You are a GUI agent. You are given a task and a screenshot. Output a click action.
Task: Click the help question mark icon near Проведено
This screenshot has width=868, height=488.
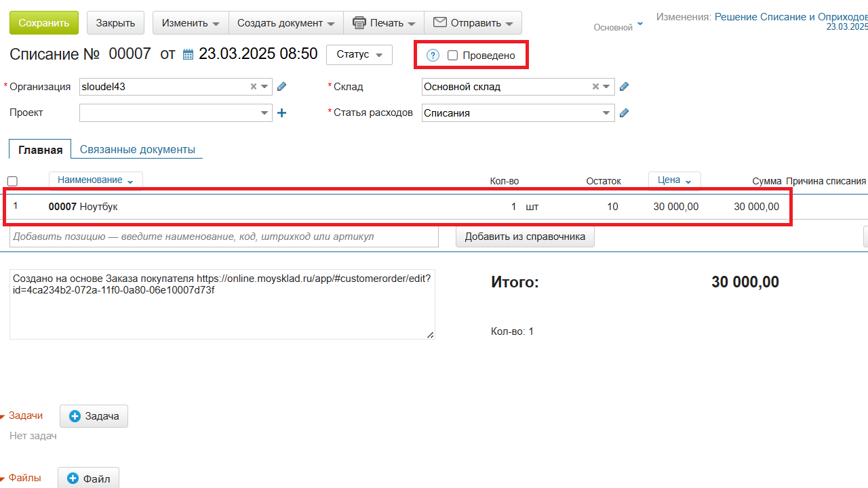tap(433, 56)
